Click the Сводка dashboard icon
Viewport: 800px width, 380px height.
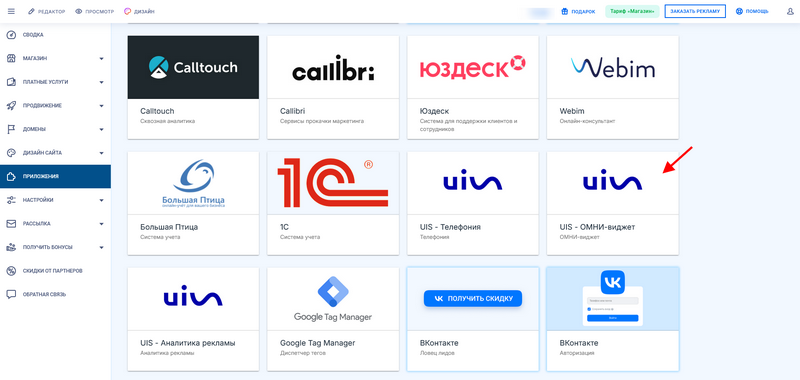pos(11,35)
